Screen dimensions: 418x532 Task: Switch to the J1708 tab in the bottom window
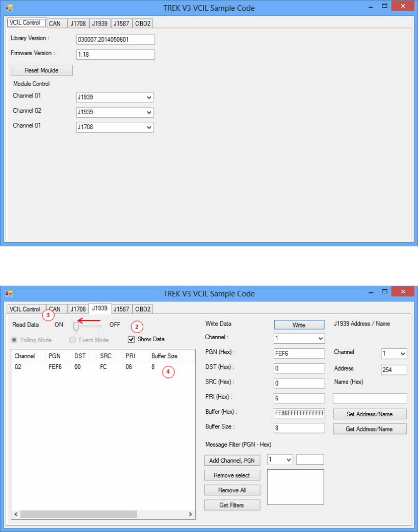click(78, 309)
